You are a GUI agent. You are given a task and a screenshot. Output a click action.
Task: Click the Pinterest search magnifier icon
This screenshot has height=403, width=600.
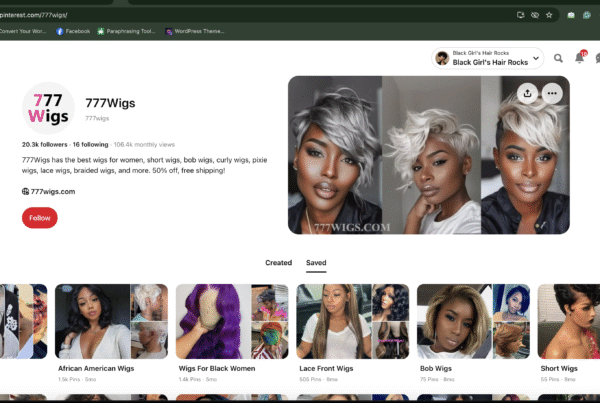[558, 58]
